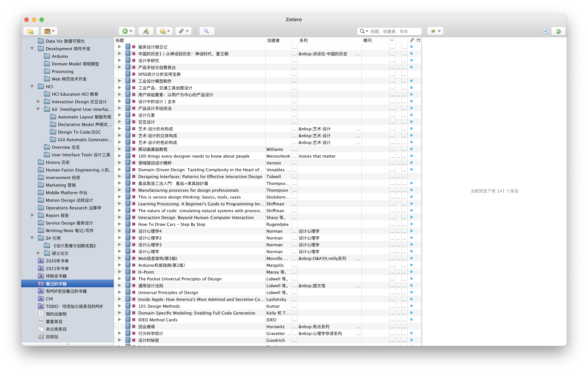Collapse the HCI collection folder

32,86
